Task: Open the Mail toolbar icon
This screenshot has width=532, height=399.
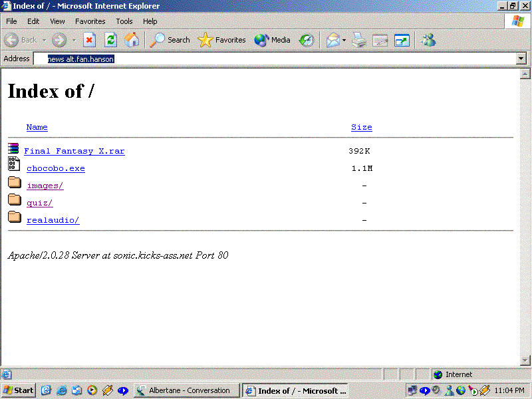Action: [x=332, y=40]
